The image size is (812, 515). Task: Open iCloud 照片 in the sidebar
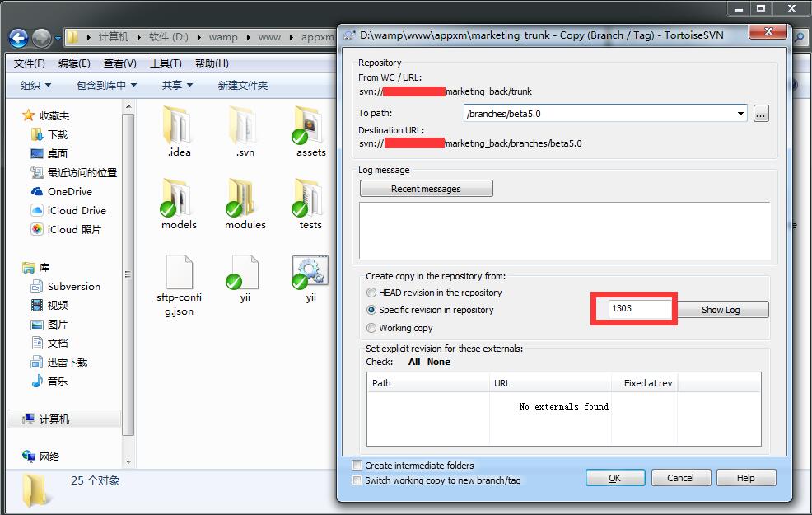[x=66, y=230]
